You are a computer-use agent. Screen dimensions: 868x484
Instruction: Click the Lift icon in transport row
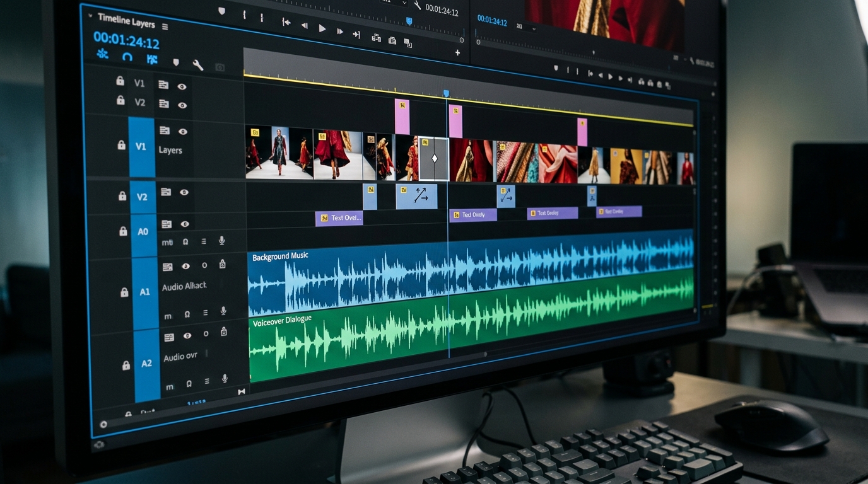[376, 38]
